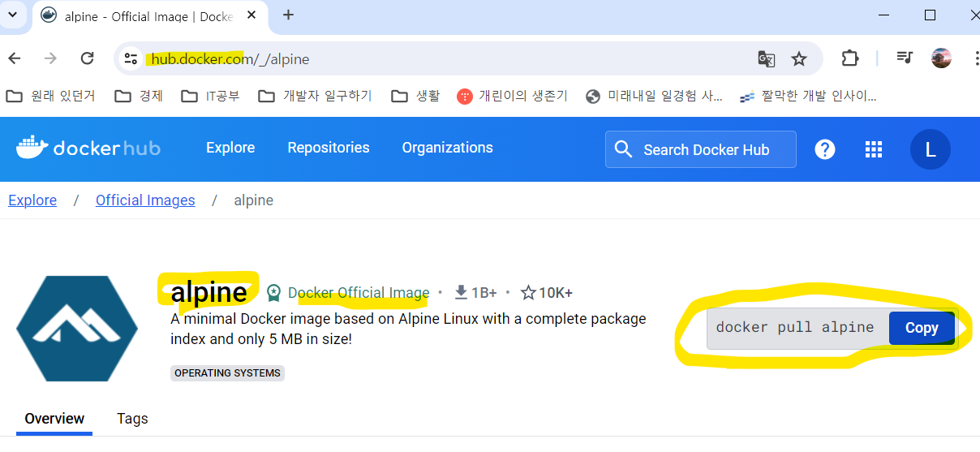Switch to the Overview tab
Image resolution: width=980 pixels, height=452 pixels.
pyautogui.click(x=54, y=419)
